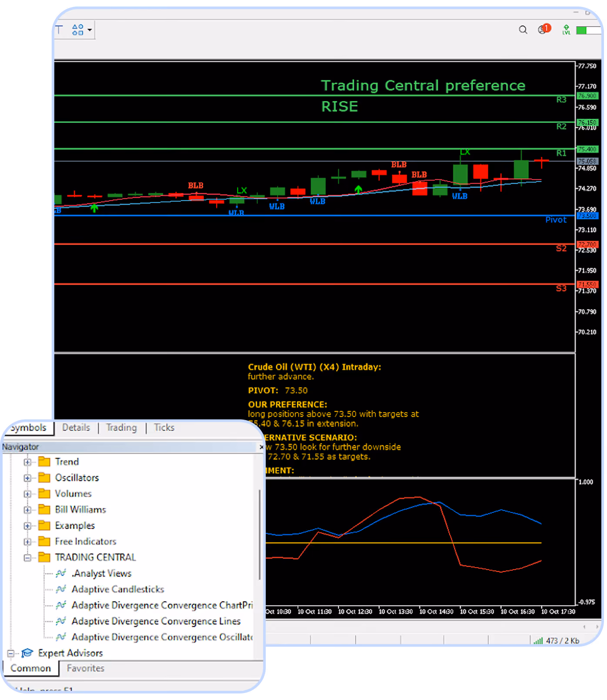
Task: Click the R1 resistance level label
Action: coord(561,153)
